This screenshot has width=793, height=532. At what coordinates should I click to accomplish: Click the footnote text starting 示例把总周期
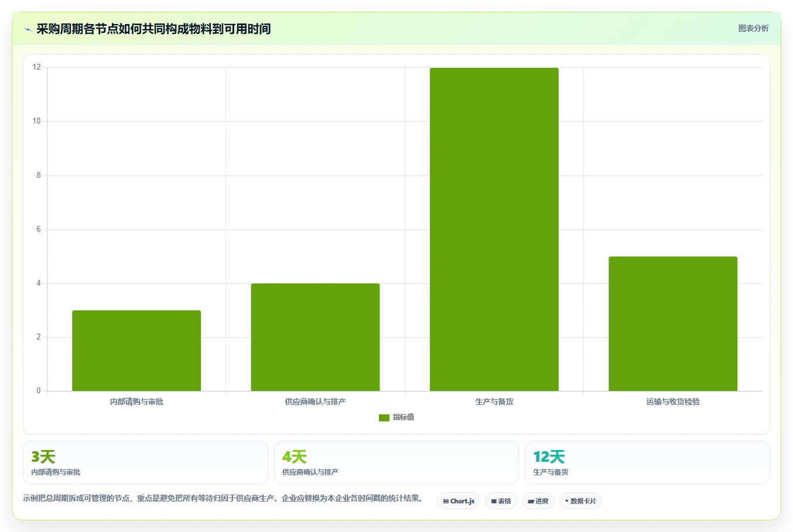click(x=223, y=499)
